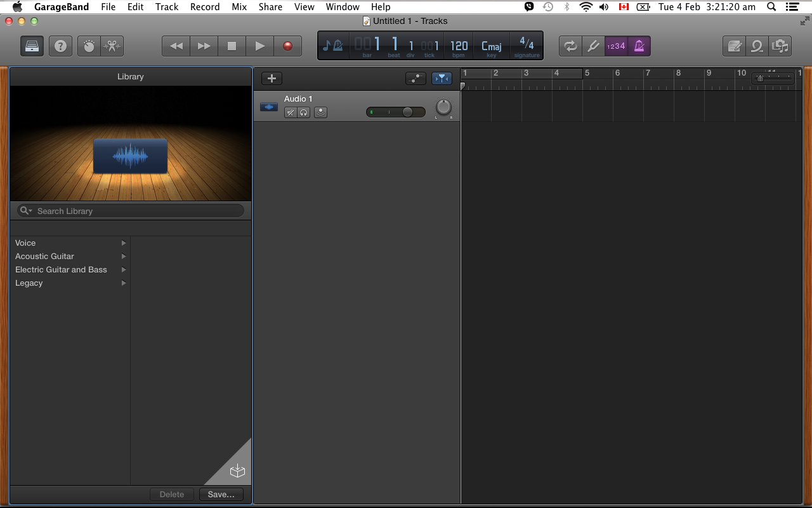The image size is (812, 508).
Task: Open the Track menu
Action: pyautogui.click(x=167, y=7)
